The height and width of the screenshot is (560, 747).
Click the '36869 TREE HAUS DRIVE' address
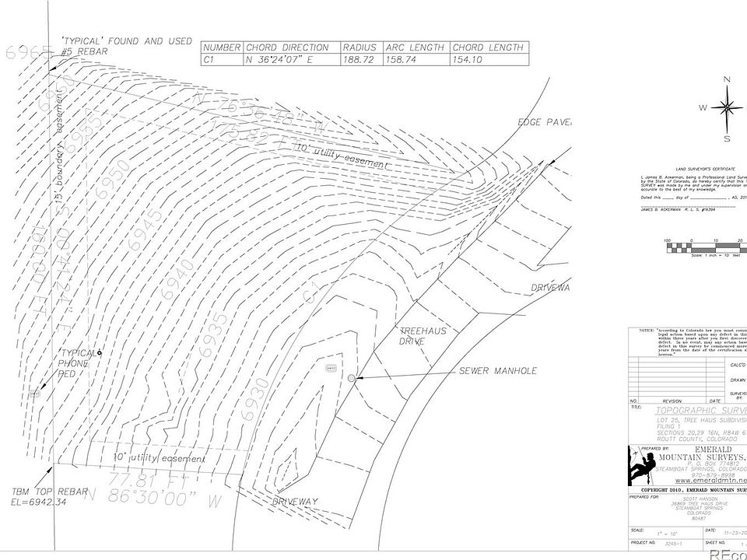pyautogui.click(x=700, y=503)
